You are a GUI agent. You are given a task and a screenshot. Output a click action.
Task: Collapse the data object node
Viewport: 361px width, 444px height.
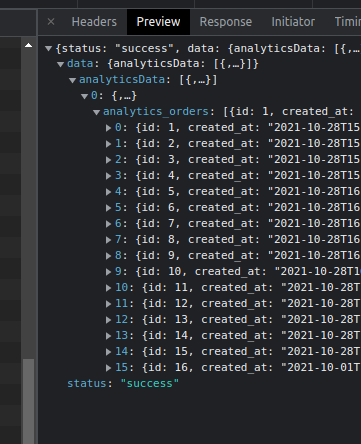(x=60, y=64)
